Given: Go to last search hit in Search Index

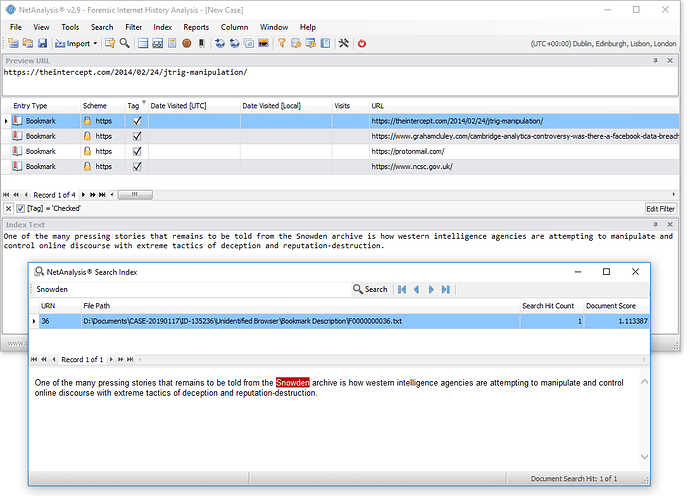Looking at the screenshot, I should (x=446, y=289).
